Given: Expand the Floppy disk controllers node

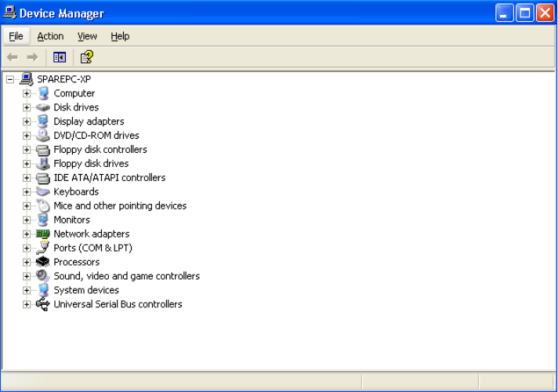Looking at the screenshot, I should (x=27, y=150).
